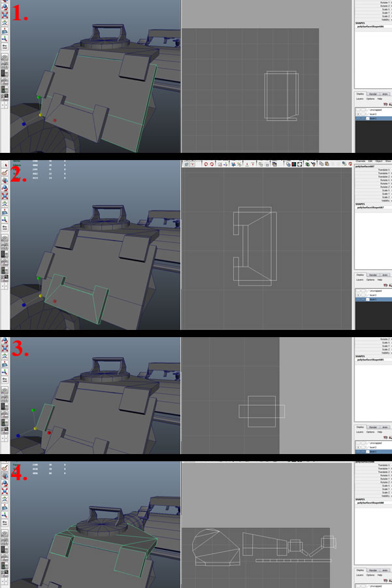The height and width of the screenshot is (588, 392).
Task: Click layer1 color swatch in screenshot 1
Action: coord(368,118)
